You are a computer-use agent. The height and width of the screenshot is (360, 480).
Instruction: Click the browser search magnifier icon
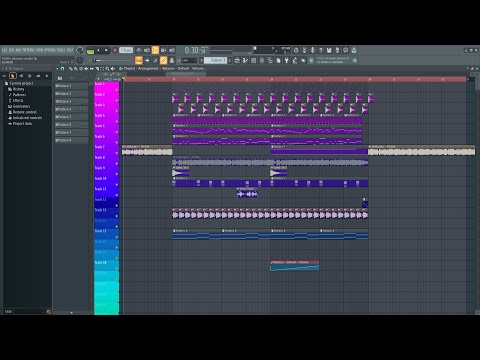coord(49,312)
